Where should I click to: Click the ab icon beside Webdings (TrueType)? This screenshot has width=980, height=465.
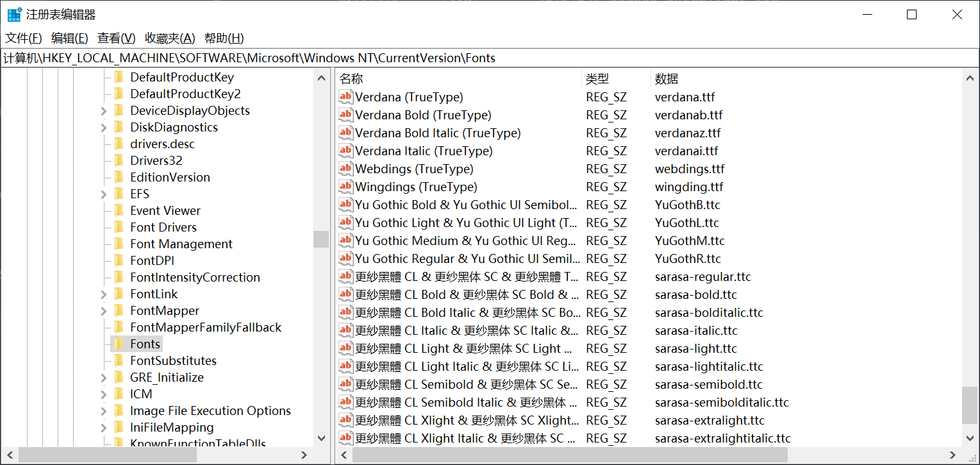tap(345, 169)
